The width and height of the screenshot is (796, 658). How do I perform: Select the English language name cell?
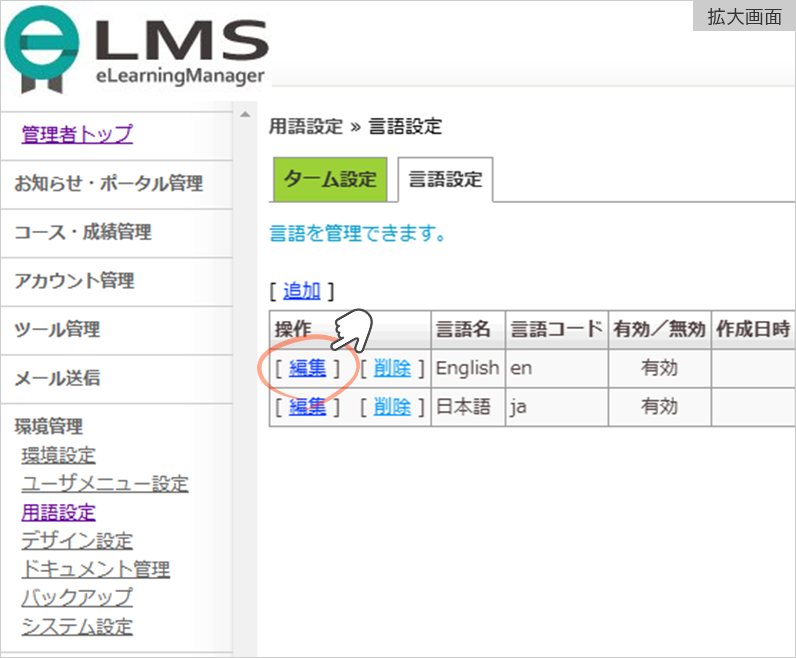tap(468, 368)
